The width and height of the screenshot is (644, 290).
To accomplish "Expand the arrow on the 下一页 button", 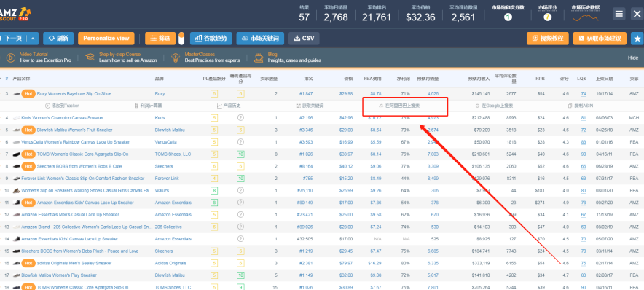I will pos(33,39).
